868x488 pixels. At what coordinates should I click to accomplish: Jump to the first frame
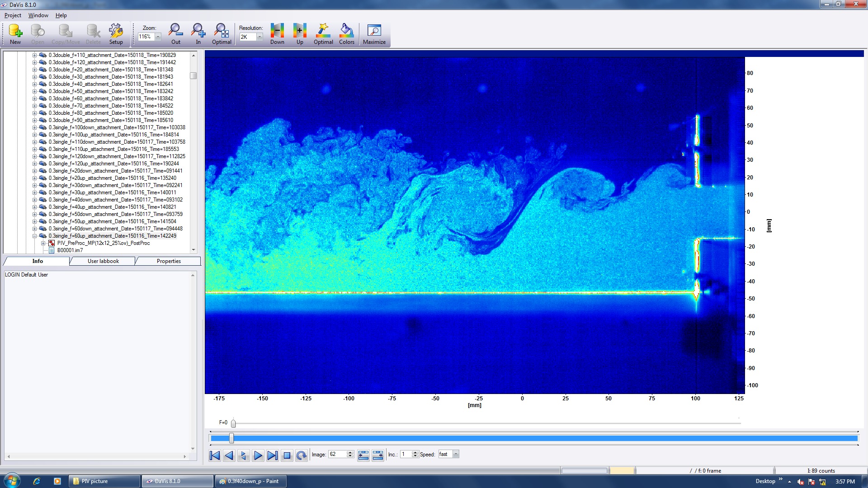(214, 455)
